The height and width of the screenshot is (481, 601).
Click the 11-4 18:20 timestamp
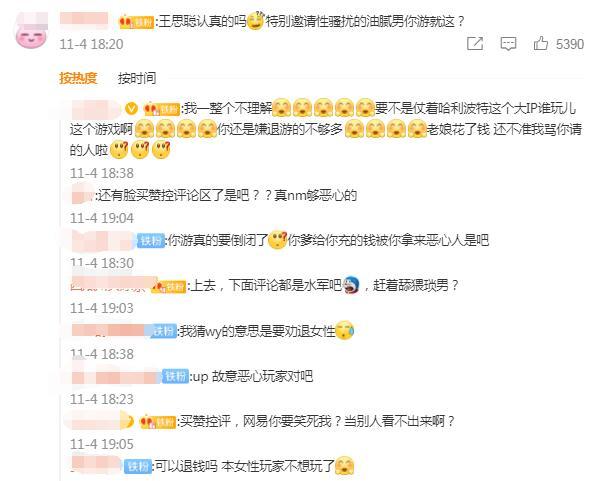coord(91,44)
